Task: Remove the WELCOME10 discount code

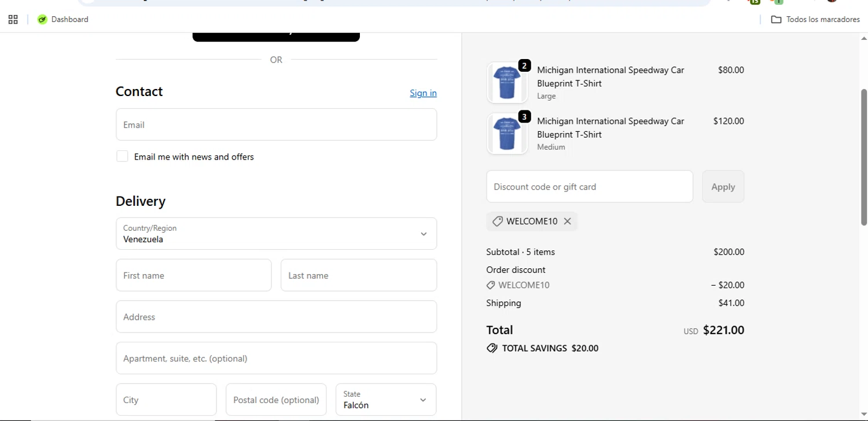Action: 567,221
